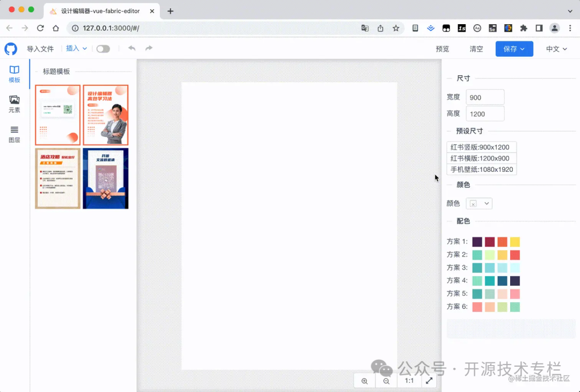580x392 pixels.
Task: Pick the dark purple swatch in 方案 1
Action: 477,242
